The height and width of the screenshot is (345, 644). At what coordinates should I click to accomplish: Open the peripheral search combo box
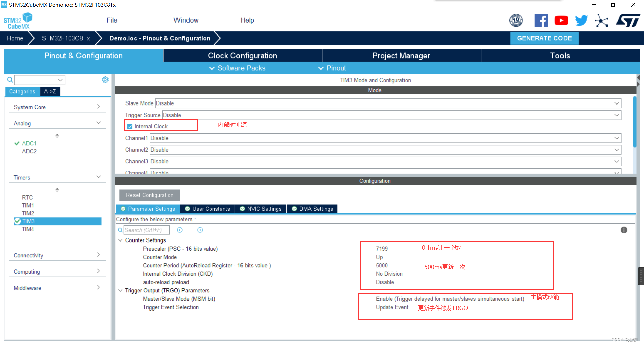(40, 80)
